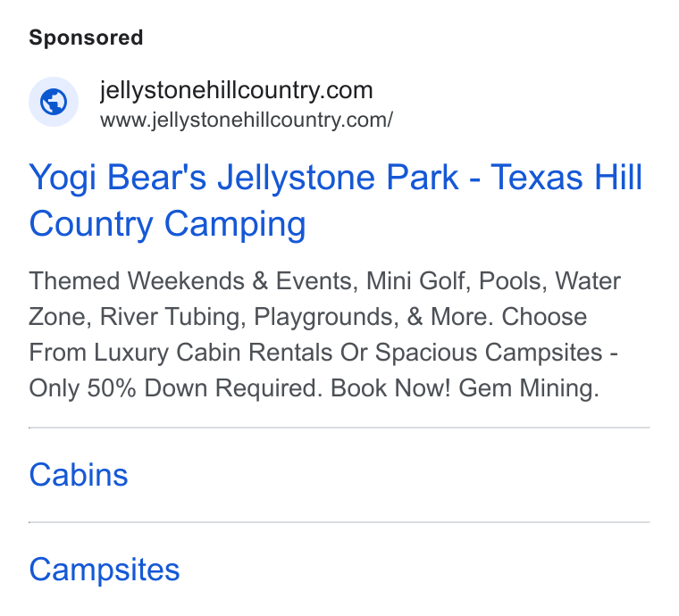The image size is (679, 616).
Task: Click "Country Camping" on the headline's second line
Action: pyautogui.click(x=167, y=224)
